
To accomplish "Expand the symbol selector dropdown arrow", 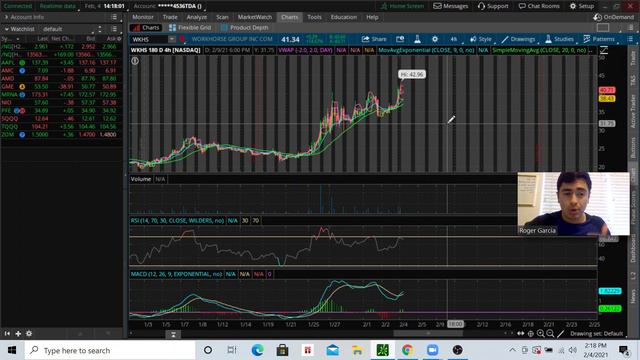I will click(x=172, y=39).
